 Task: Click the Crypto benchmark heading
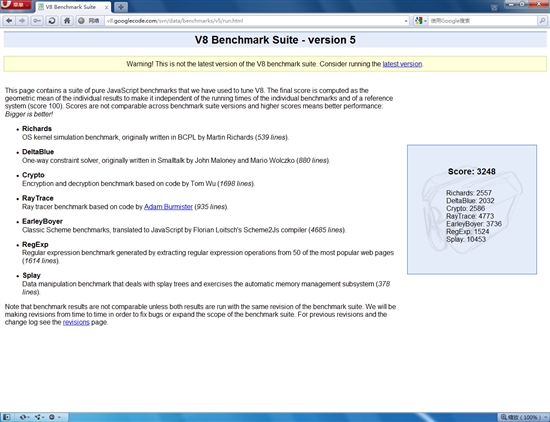(x=33, y=175)
